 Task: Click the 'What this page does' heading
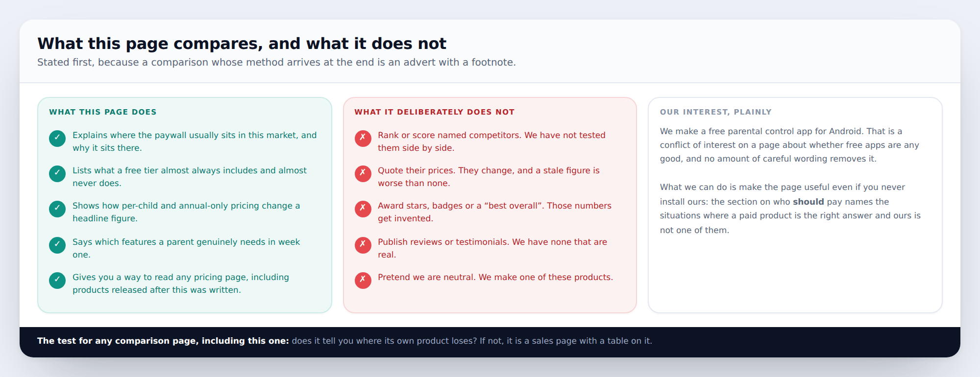point(103,112)
